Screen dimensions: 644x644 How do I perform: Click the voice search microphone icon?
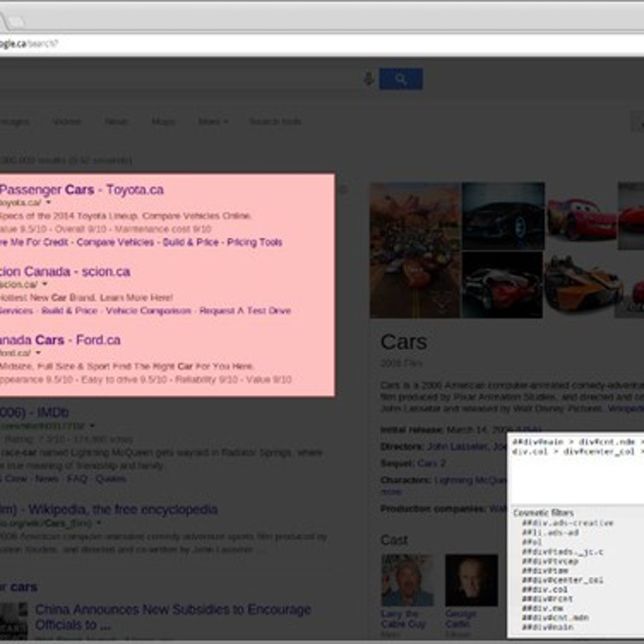coord(369,79)
